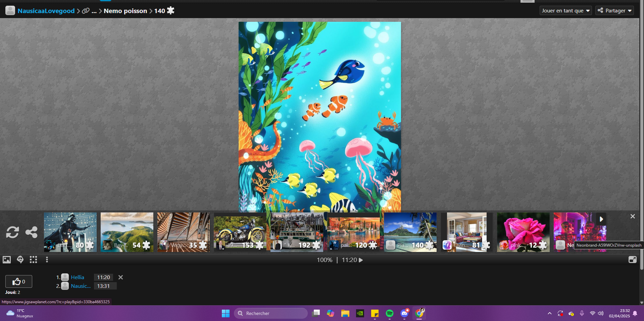Show hidden system tray icons

click(550, 313)
